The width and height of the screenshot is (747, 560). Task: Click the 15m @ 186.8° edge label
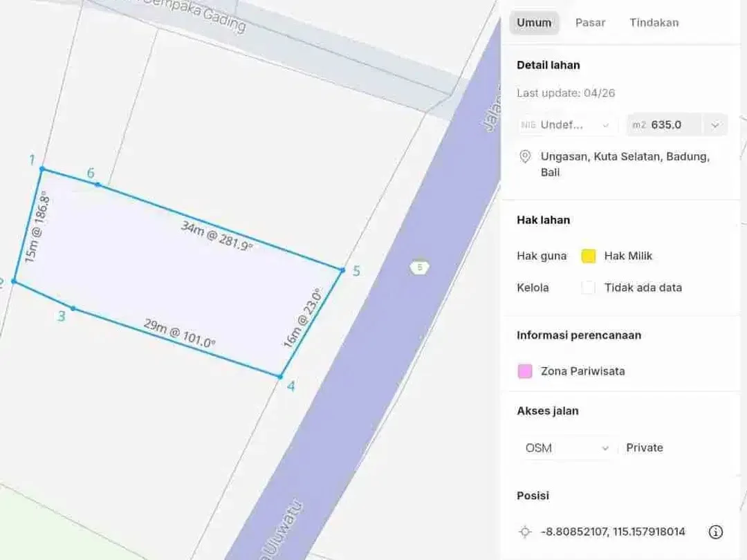point(37,227)
